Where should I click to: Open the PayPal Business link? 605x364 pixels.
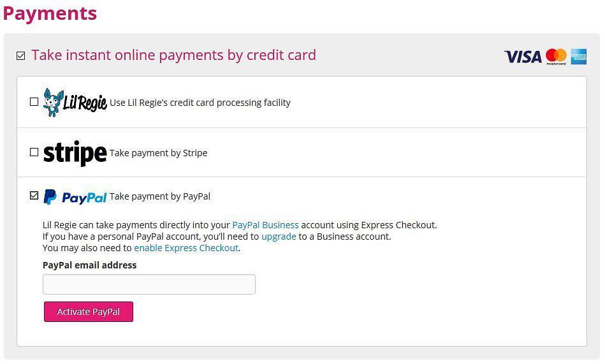(x=265, y=225)
